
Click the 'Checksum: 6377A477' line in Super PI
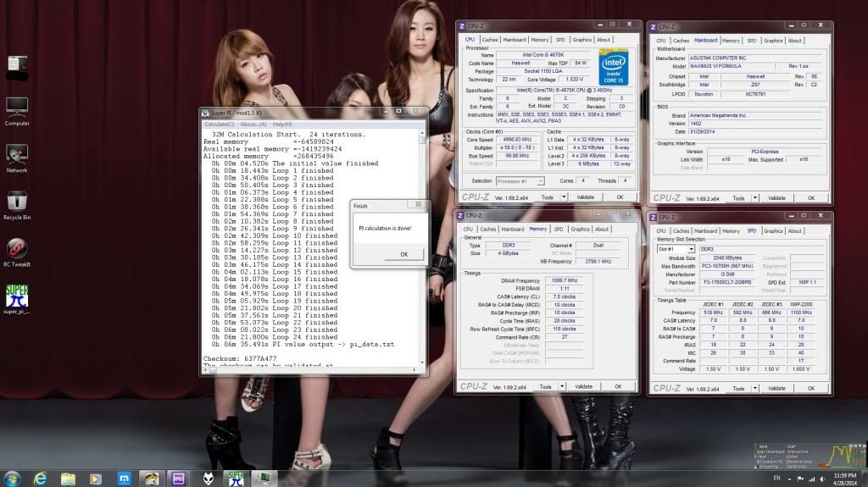click(240, 358)
